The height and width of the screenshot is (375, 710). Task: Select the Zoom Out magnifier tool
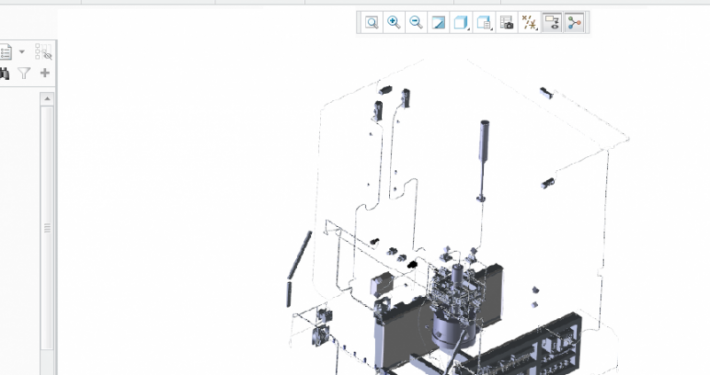tap(416, 22)
